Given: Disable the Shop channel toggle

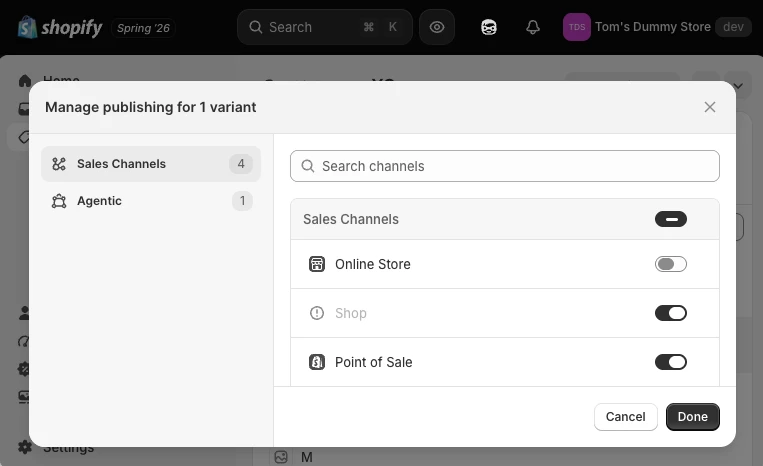Looking at the screenshot, I should pyautogui.click(x=671, y=313).
